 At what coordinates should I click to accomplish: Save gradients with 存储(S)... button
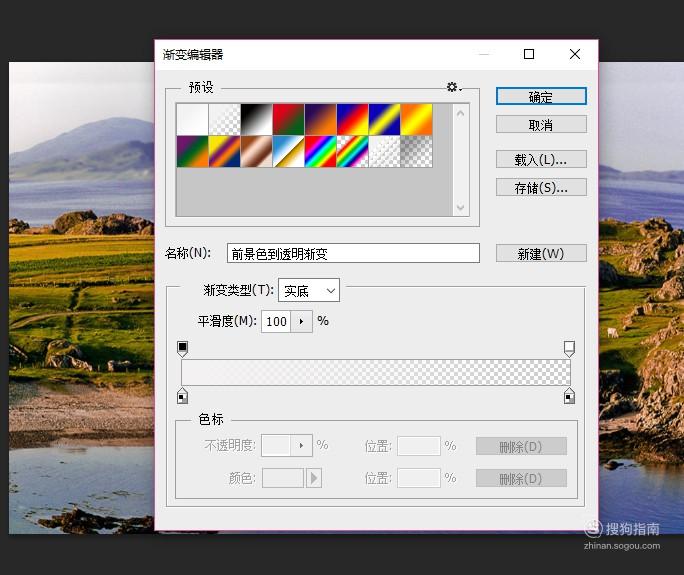(541, 188)
